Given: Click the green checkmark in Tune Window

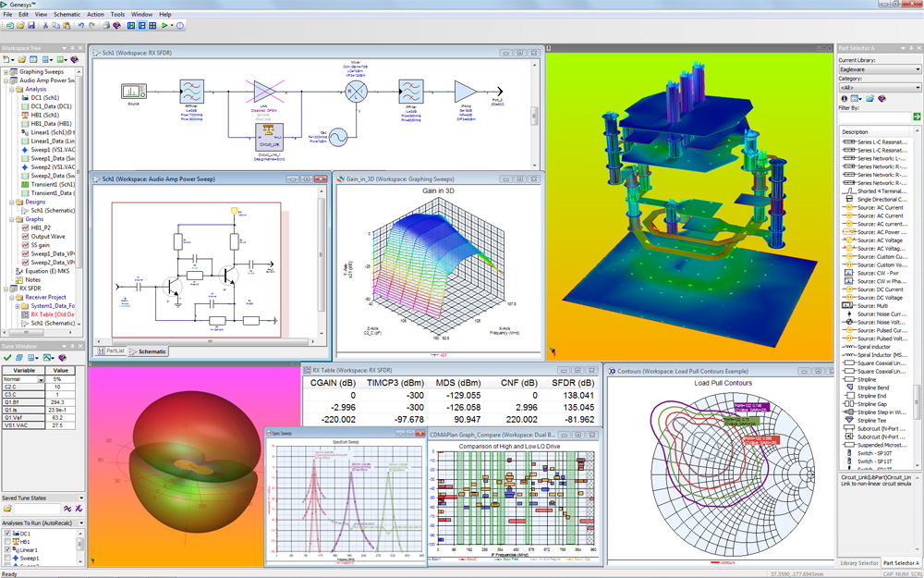Looking at the screenshot, I should (7, 358).
